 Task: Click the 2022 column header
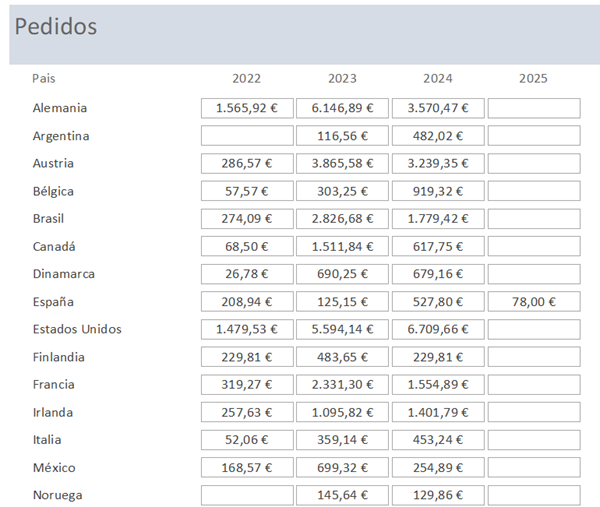tap(247, 78)
